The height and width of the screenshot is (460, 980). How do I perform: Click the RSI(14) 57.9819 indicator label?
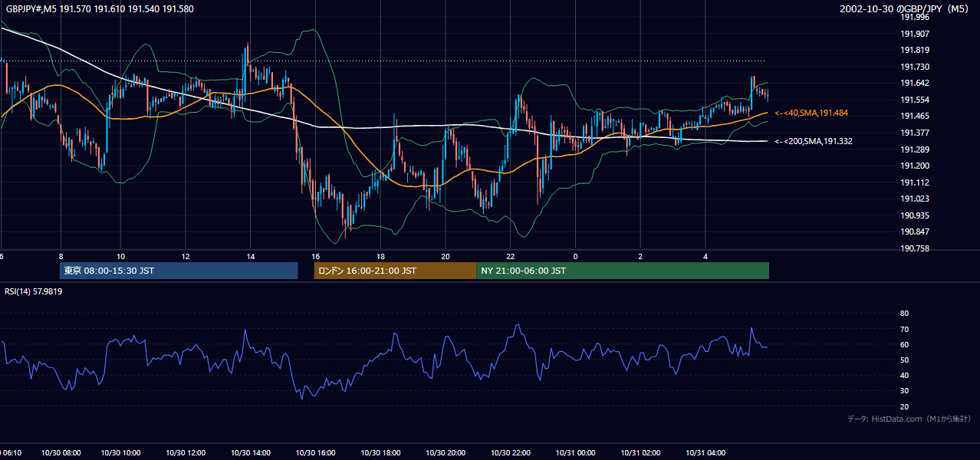34,291
